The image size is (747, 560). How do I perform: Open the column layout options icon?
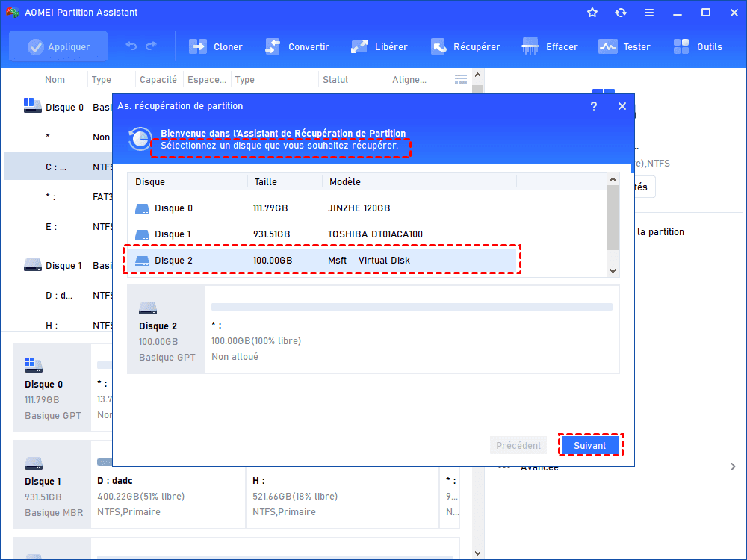pos(461,80)
